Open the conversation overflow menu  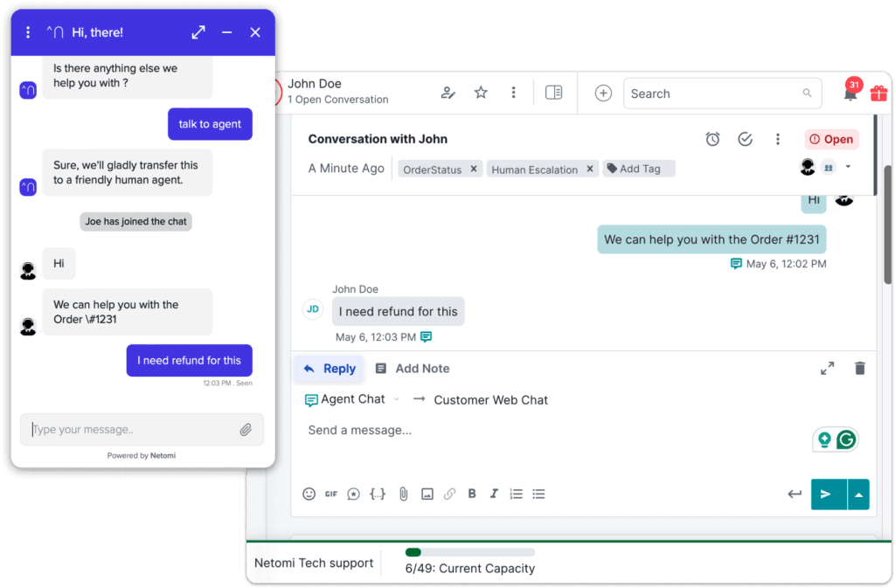click(778, 138)
